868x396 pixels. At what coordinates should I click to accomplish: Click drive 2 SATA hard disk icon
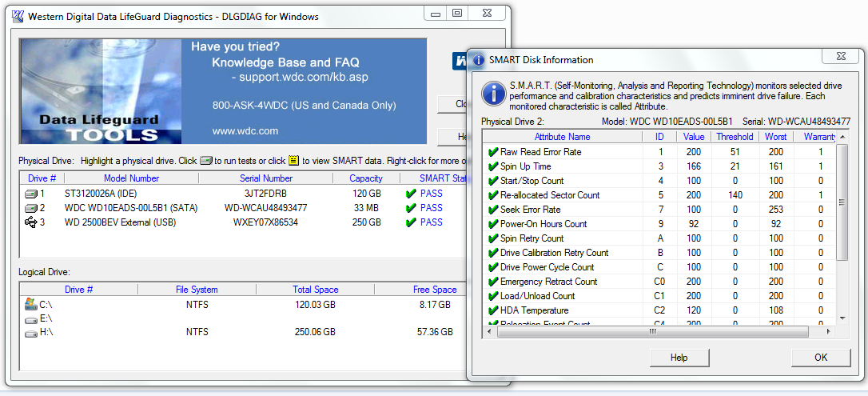pyautogui.click(x=31, y=208)
